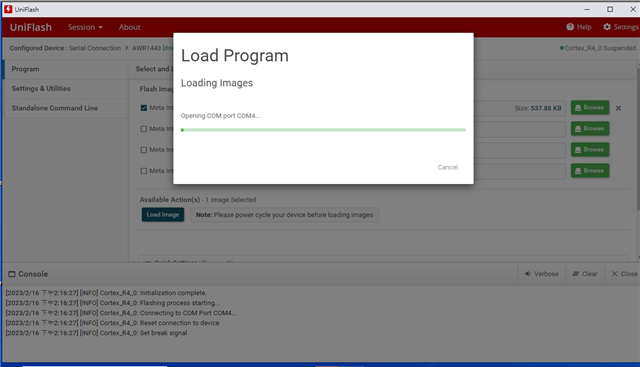Click console line 'Flashing process starting...'
This screenshot has width=640, height=367.
tap(113, 303)
